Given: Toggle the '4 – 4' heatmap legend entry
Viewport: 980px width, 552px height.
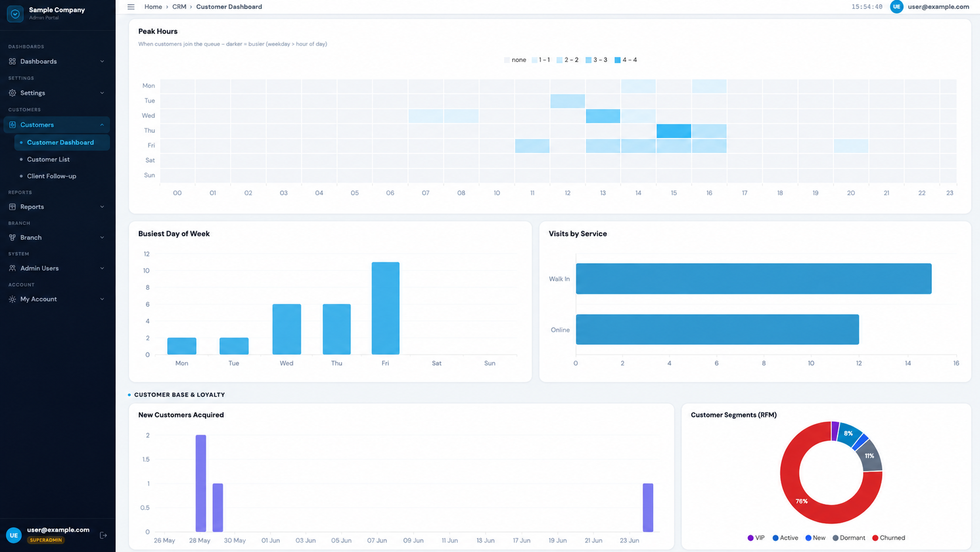Looking at the screenshot, I should (x=626, y=60).
